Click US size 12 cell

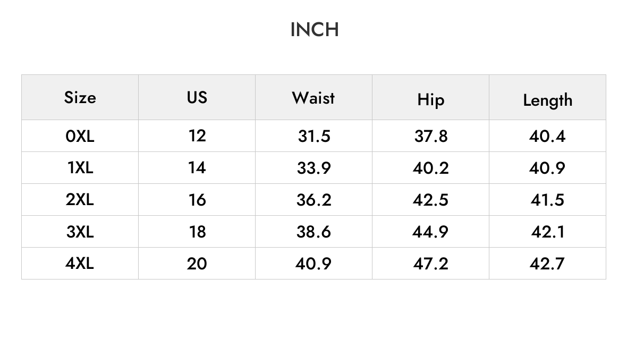coord(197,136)
